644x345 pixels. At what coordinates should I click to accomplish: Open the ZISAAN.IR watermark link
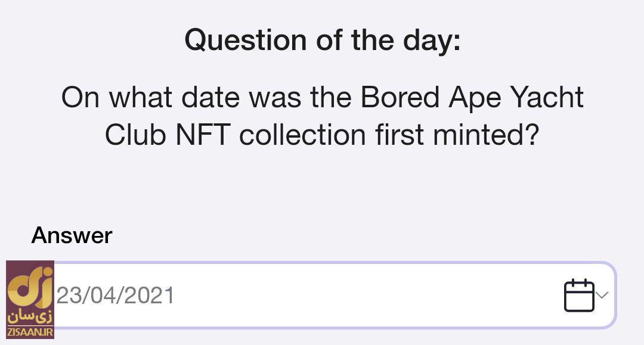(30, 331)
